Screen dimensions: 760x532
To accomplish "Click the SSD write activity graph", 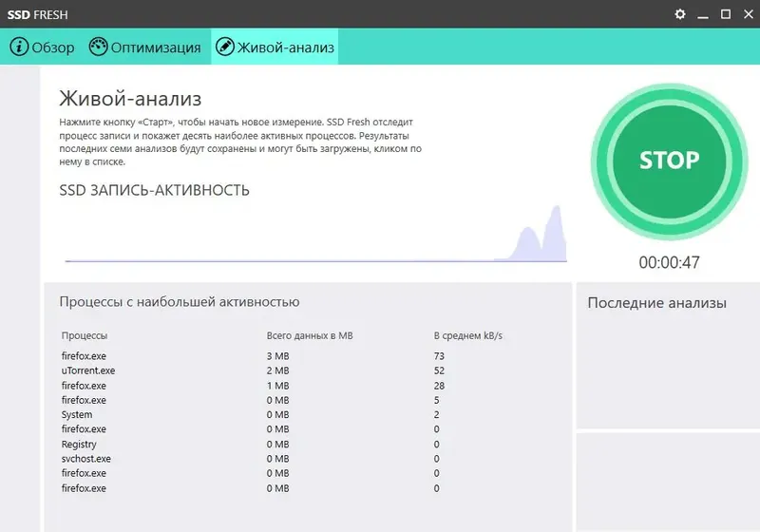I will click(x=316, y=234).
